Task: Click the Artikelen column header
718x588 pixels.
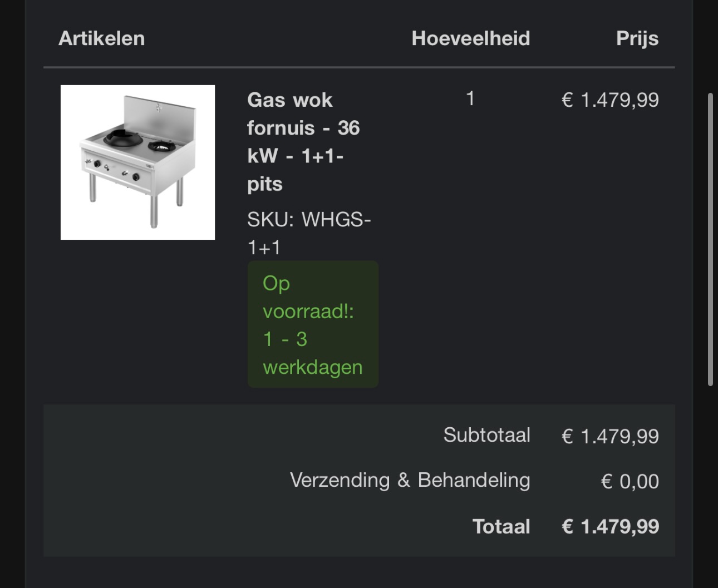Action: [x=102, y=38]
